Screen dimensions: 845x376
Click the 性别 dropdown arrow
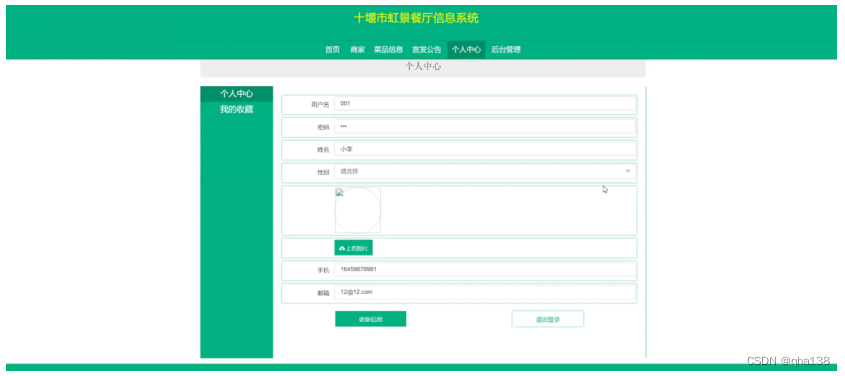click(x=628, y=172)
